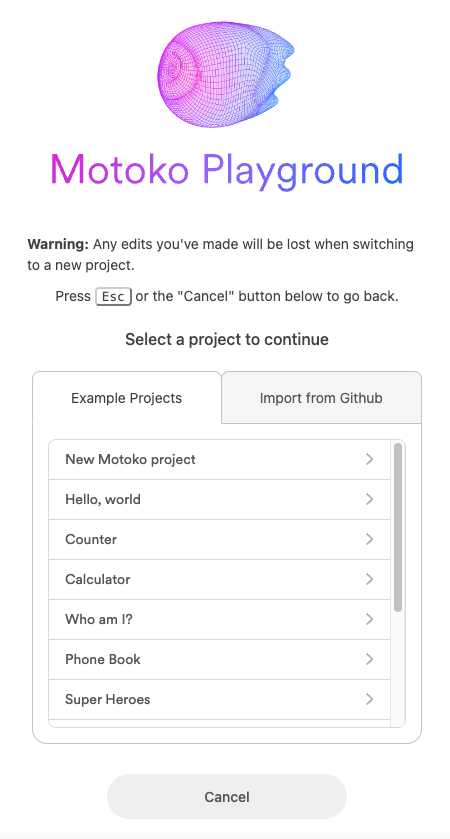Open the Import from Github tab
The image size is (450, 839).
[321, 398]
